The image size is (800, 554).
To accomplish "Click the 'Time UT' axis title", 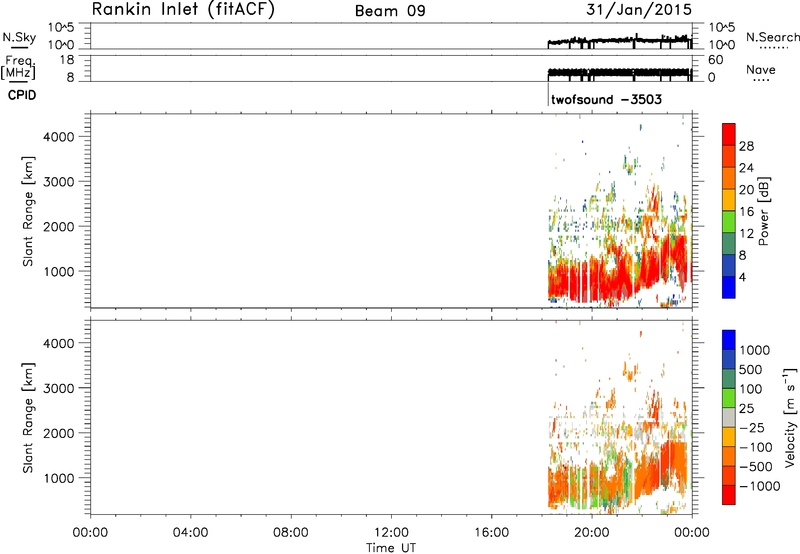I will tap(391, 547).
